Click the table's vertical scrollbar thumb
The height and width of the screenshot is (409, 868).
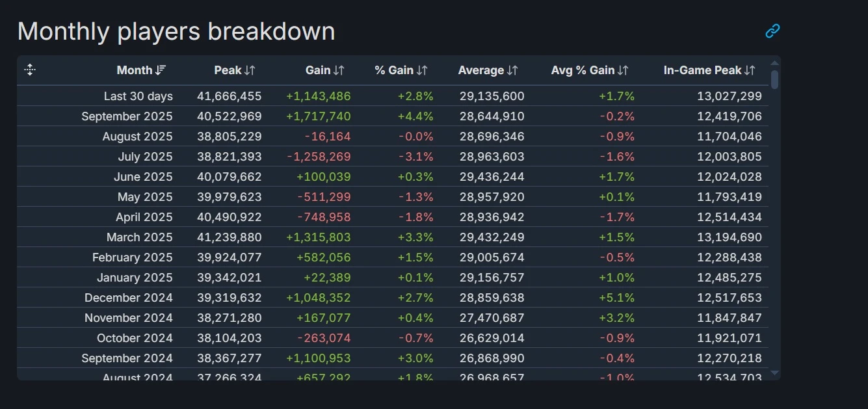[x=774, y=79]
